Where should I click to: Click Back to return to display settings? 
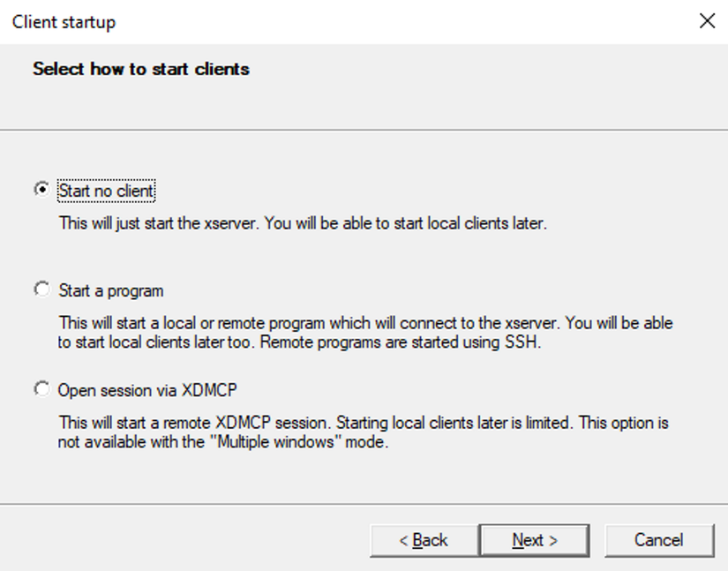(423, 540)
